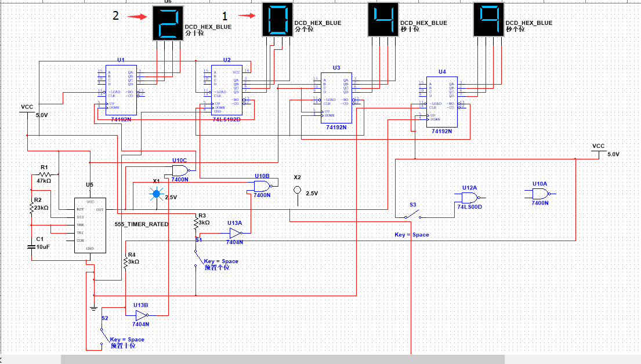Select the seconds-units hex display showing 9
The image size is (641, 364).
(488, 19)
